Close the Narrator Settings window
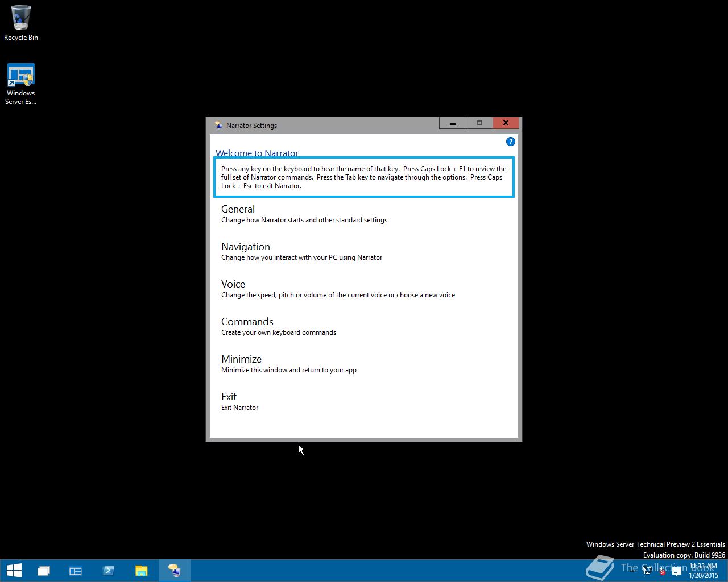 click(x=506, y=123)
